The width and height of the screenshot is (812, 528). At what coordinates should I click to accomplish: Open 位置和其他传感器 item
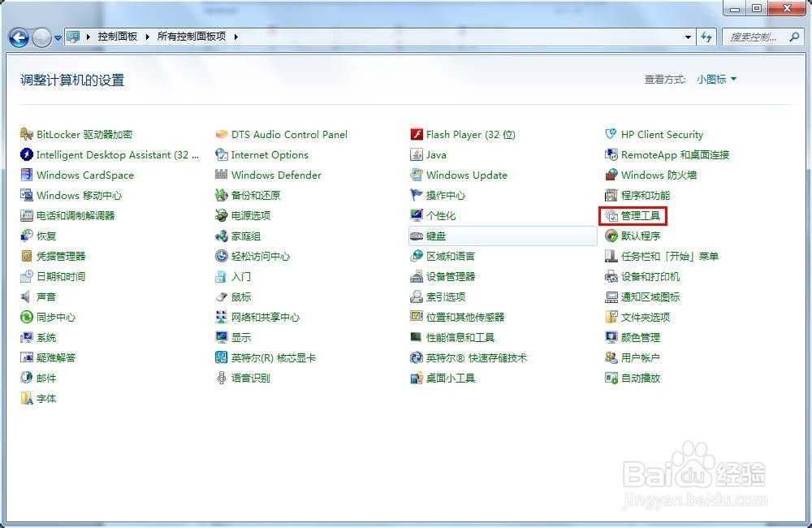[465, 317]
